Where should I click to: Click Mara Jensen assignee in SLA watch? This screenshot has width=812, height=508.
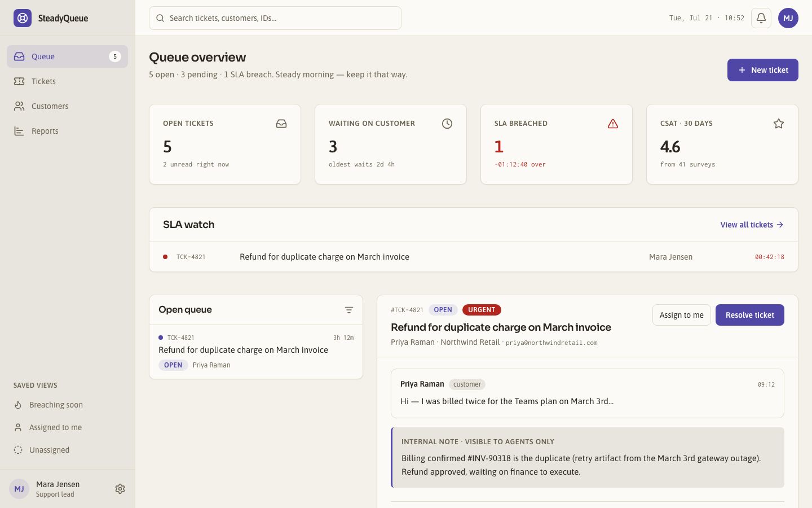pyautogui.click(x=670, y=257)
